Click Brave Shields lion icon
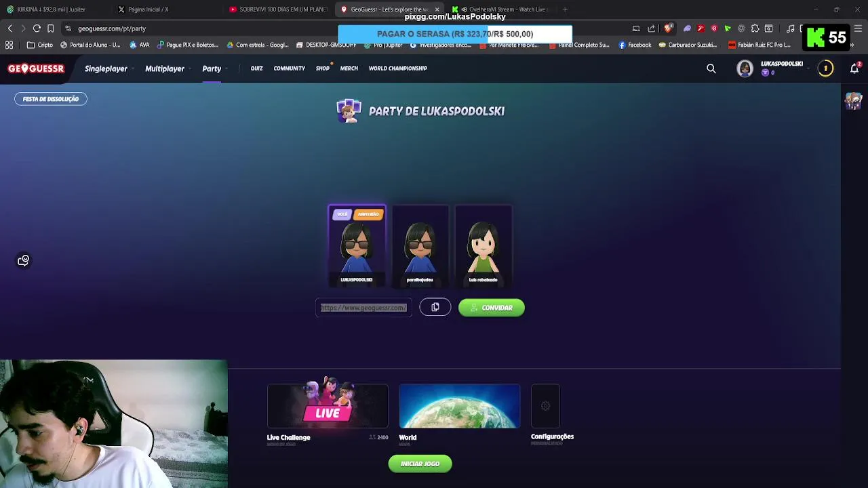The width and height of the screenshot is (868, 488). click(x=668, y=28)
